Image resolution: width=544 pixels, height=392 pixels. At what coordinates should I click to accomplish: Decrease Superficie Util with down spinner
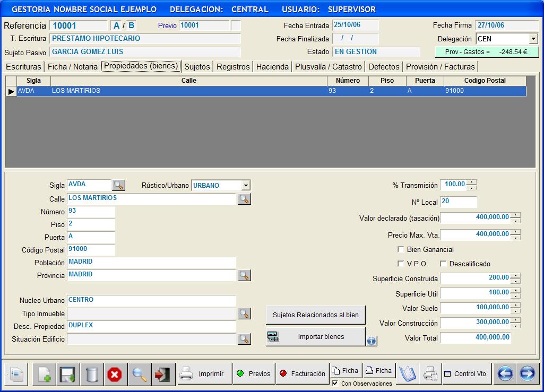pyautogui.click(x=515, y=296)
